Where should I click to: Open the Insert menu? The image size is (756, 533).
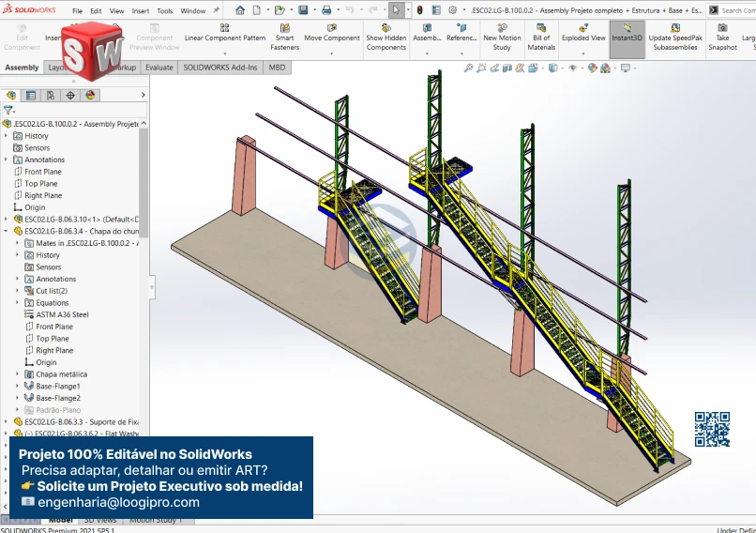pos(141,11)
